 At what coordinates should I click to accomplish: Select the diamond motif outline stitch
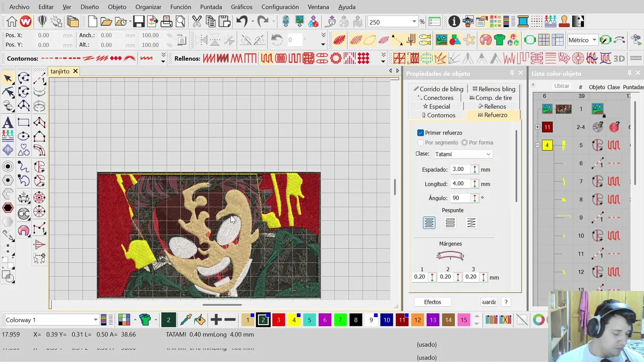[x=116, y=58]
